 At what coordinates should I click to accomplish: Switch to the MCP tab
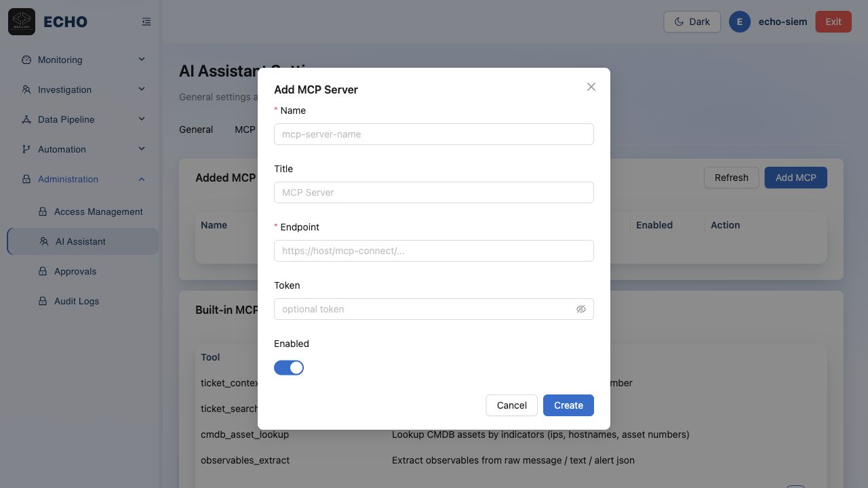(x=245, y=129)
